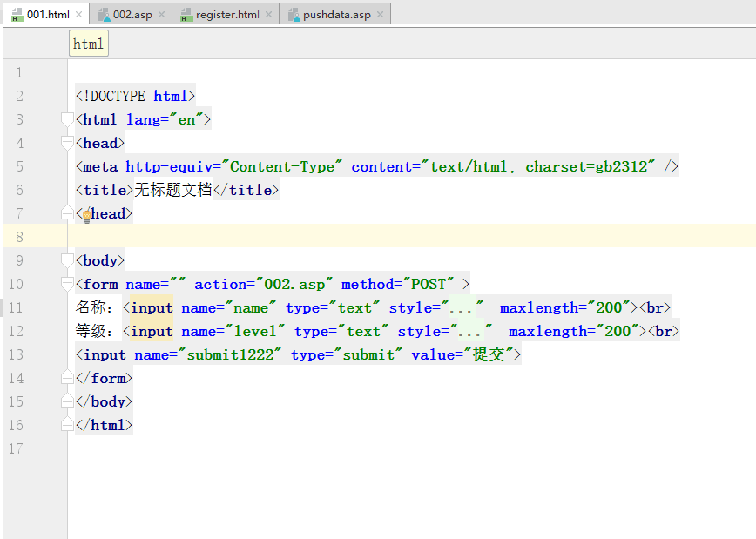
Task: Open the pushdata.asp tab
Action: (334, 15)
